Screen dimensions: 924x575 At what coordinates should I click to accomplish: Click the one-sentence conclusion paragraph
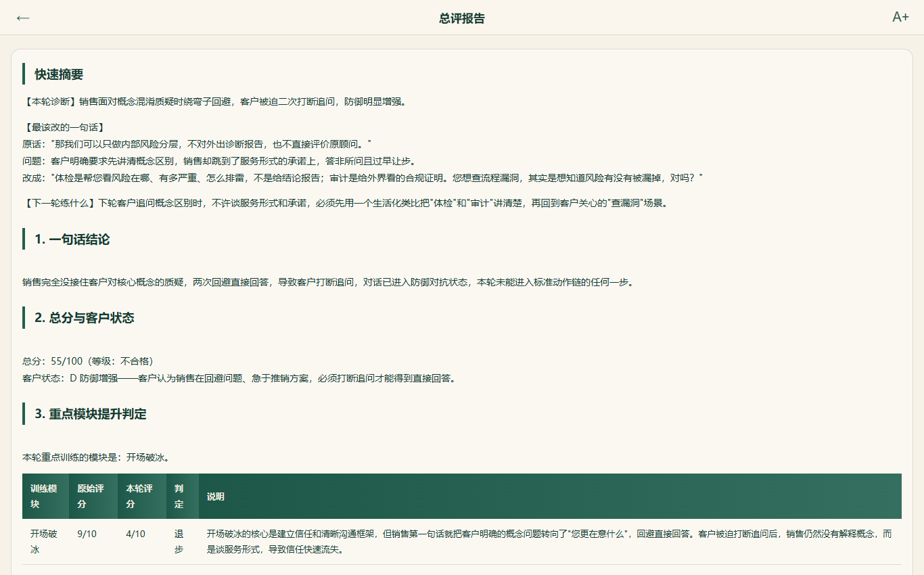[x=329, y=282]
